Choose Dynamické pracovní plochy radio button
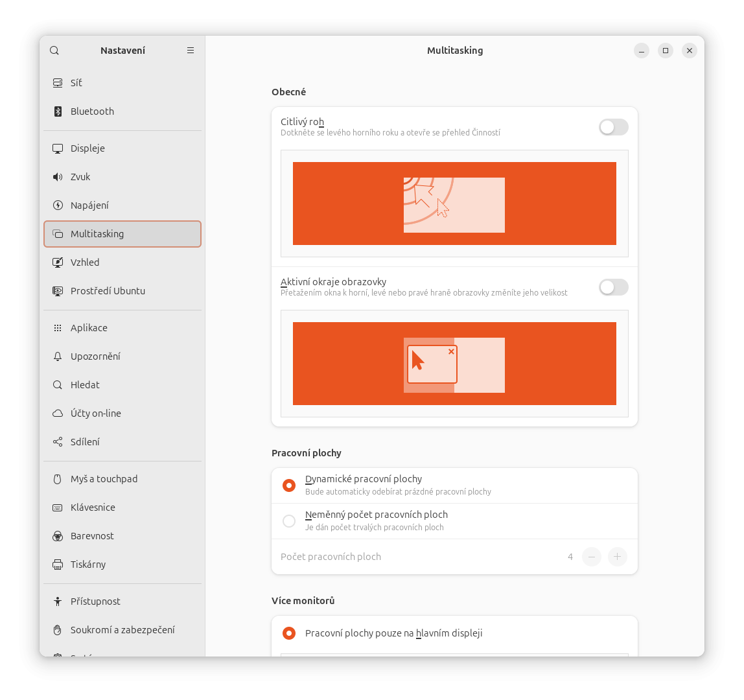The height and width of the screenshot is (700, 744). 289,485
